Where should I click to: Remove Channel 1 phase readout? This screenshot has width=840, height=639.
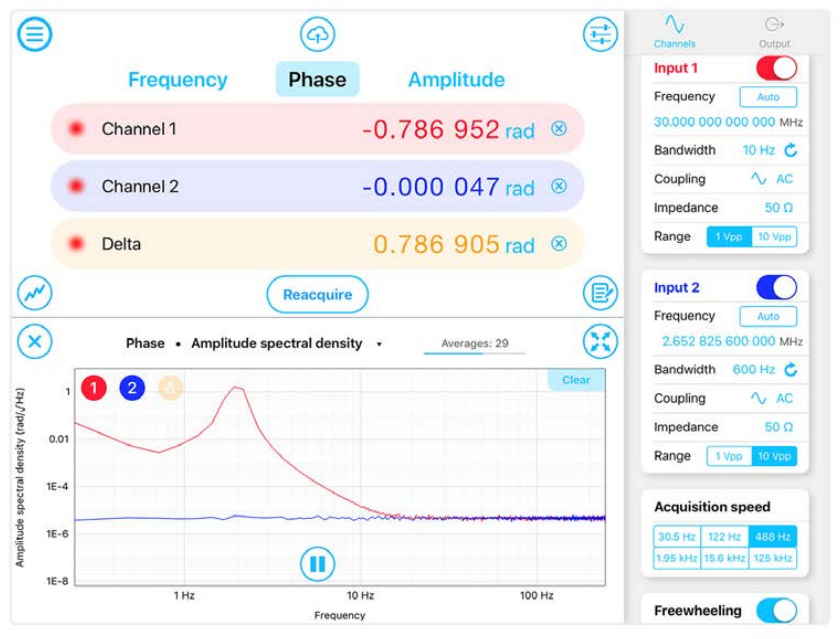click(x=559, y=129)
